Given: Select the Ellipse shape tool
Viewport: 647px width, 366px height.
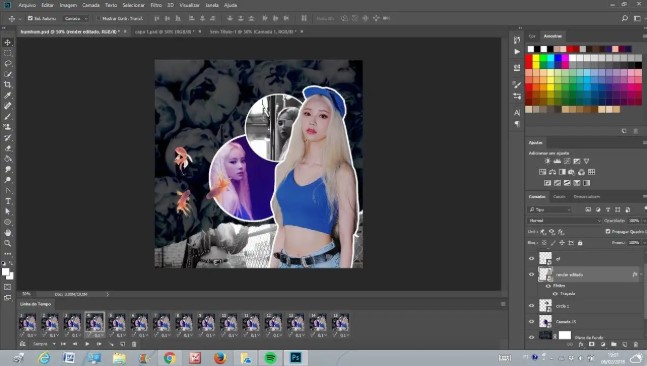Looking at the screenshot, I should pos(7,222).
